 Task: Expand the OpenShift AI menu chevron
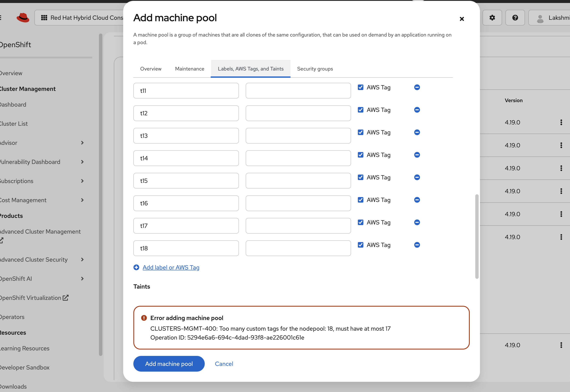click(x=82, y=279)
